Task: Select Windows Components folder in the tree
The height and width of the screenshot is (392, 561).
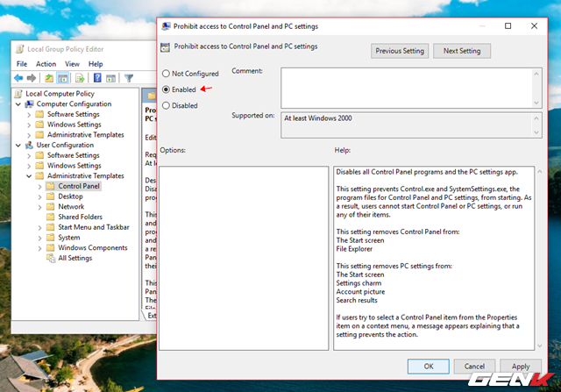Action: tap(92, 247)
